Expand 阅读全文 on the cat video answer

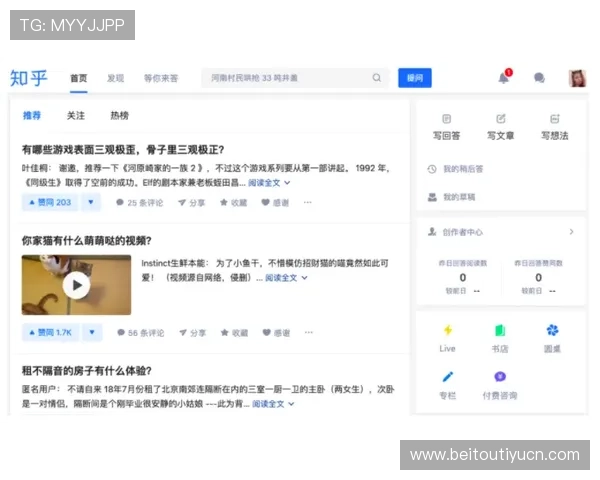286,278
